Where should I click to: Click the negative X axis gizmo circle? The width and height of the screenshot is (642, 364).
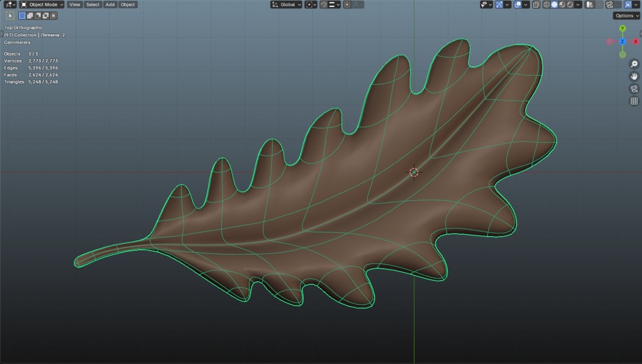point(609,41)
